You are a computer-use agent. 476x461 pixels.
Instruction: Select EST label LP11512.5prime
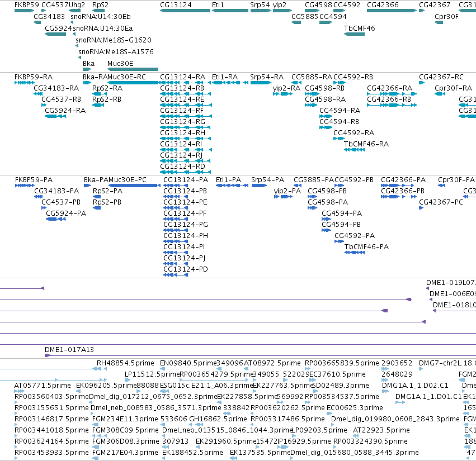pyautogui.click(x=152, y=374)
